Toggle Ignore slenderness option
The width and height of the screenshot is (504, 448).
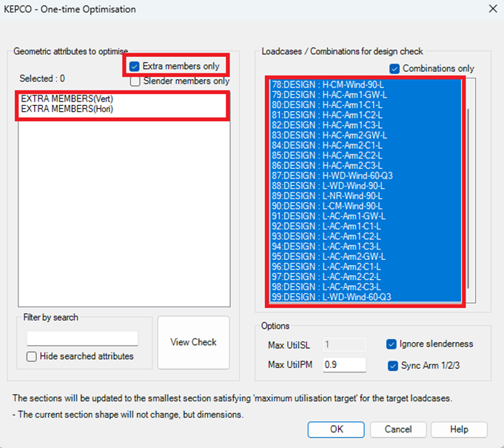392,344
